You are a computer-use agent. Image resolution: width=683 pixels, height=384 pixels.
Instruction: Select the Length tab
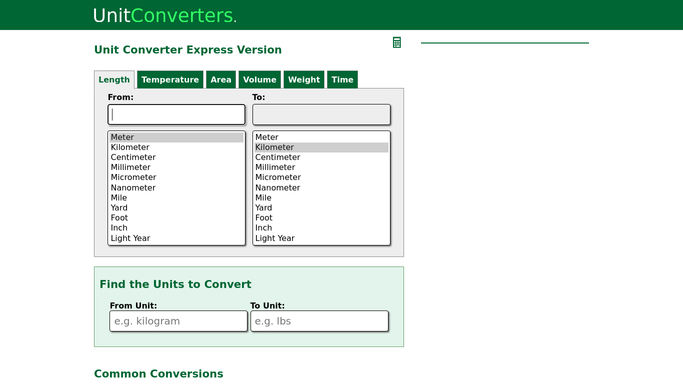[x=114, y=80]
